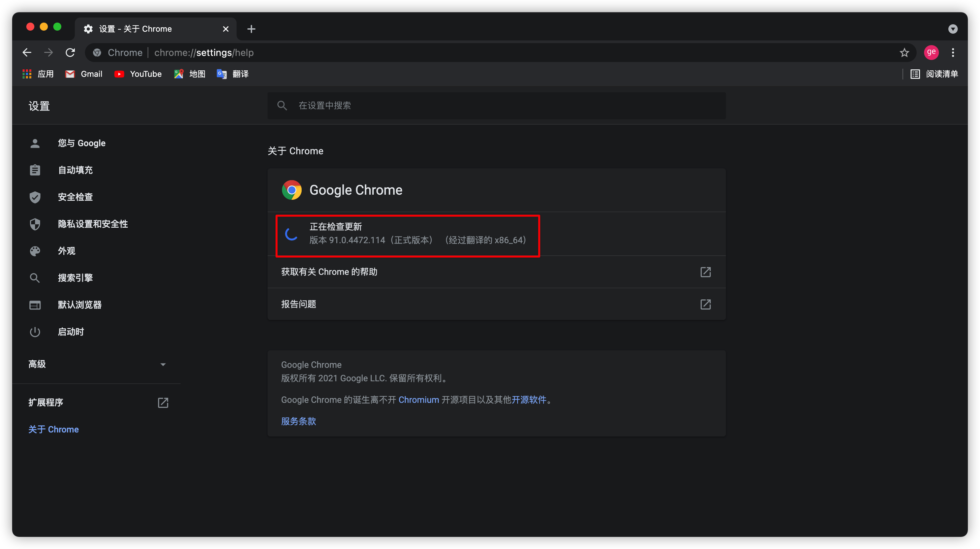Expand the 高级 section
Viewport: 980px width, 549px height.
(x=97, y=364)
